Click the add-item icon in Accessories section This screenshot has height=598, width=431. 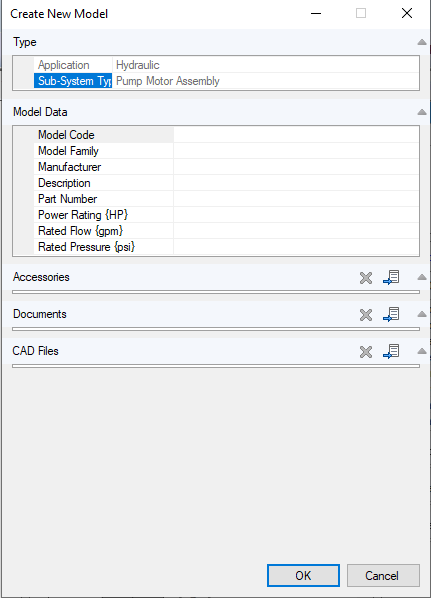pos(391,277)
